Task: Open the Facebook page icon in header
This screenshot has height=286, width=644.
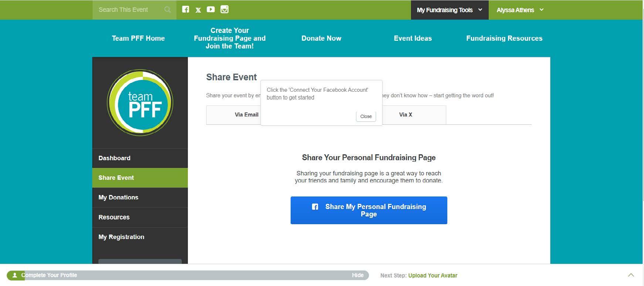Action: 186,10
